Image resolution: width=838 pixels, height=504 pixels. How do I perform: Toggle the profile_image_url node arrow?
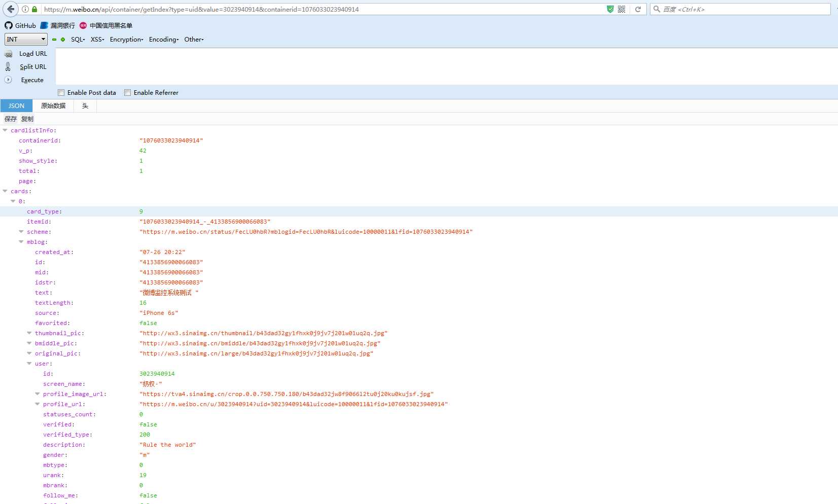(x=38, y=394)
